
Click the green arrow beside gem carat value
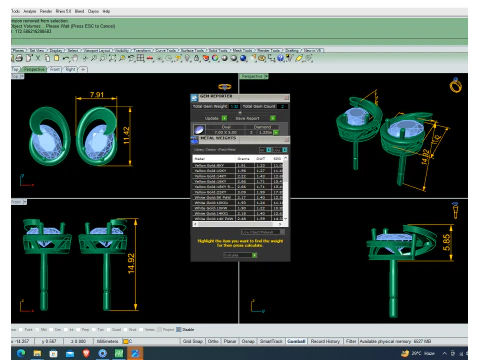276,132
